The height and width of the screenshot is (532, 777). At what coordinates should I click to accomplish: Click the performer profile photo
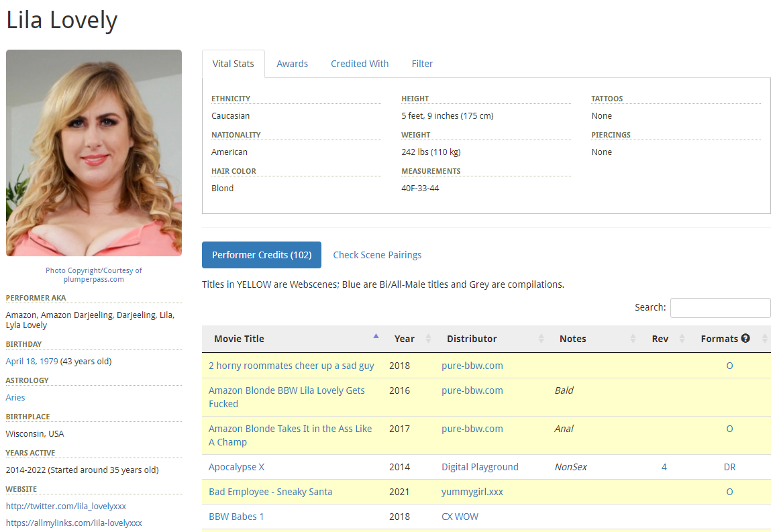(94, 153)
